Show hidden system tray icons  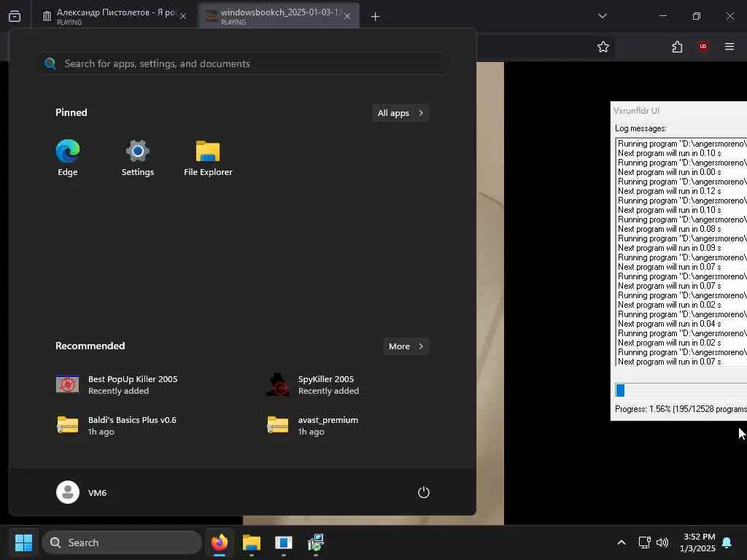622,542
